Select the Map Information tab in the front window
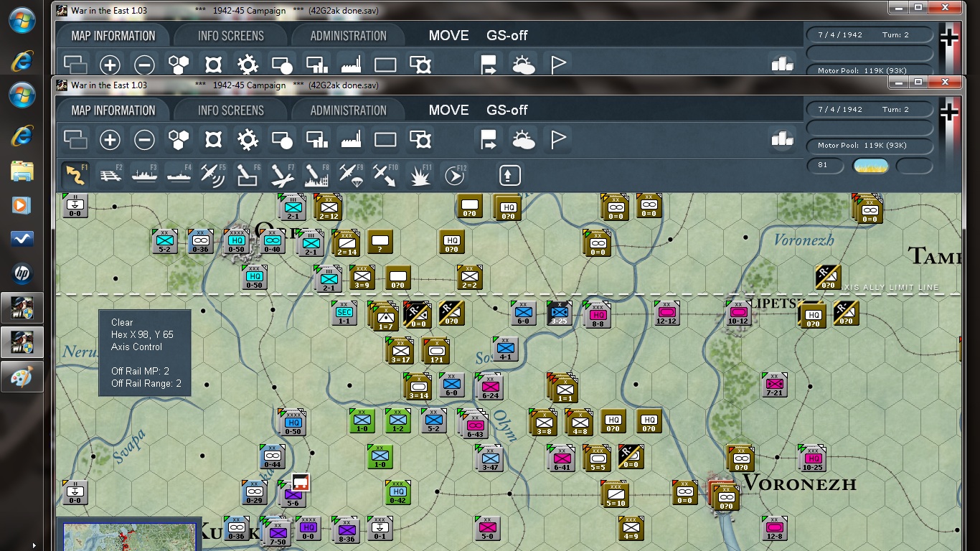This screenshot has height=551, width=980. pyautogui.click(x=113, y=110)
